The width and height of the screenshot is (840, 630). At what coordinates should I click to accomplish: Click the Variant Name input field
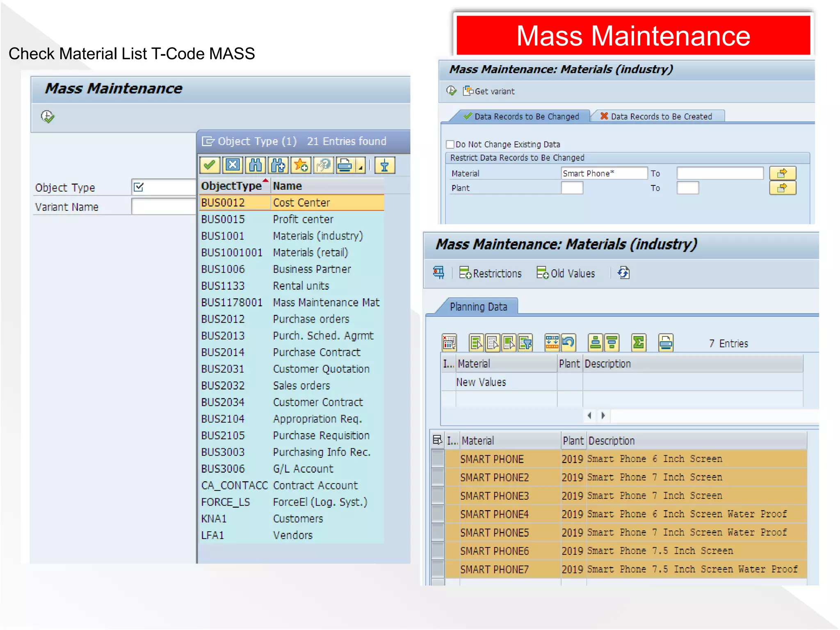(164, 207)
